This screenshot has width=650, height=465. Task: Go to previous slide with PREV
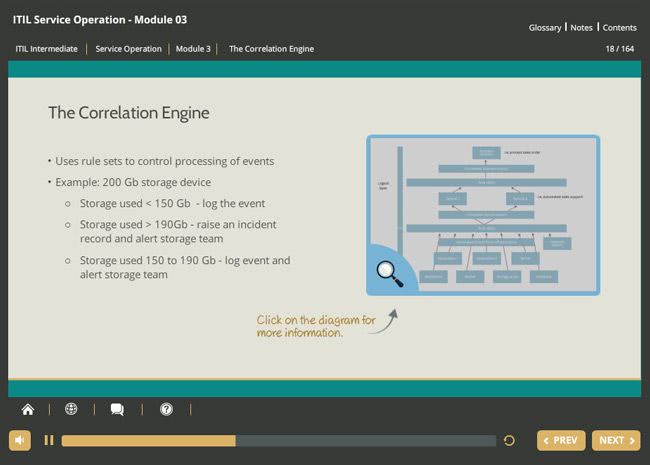[x=561, y=440]
